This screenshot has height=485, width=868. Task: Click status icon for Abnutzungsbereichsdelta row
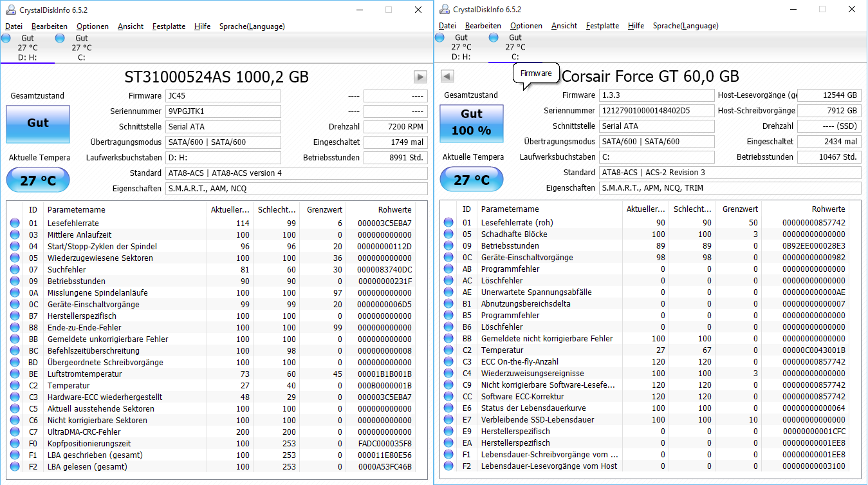point(448,304)
